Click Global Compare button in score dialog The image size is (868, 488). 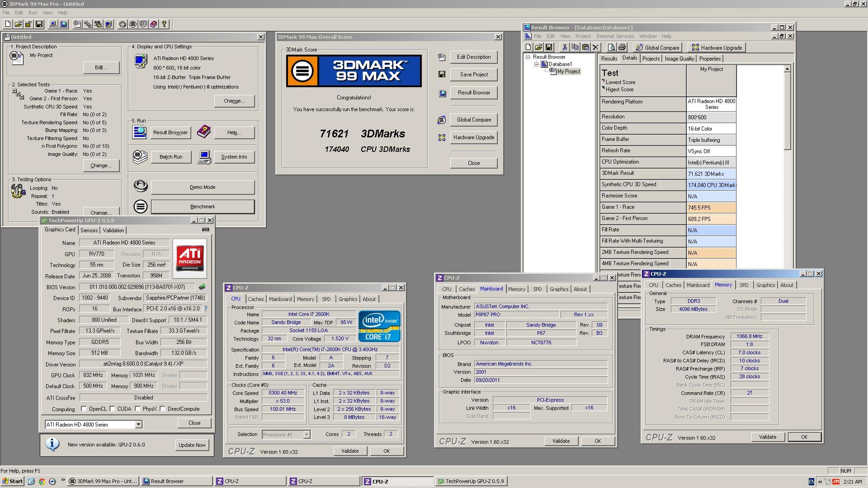click(474, 120)
